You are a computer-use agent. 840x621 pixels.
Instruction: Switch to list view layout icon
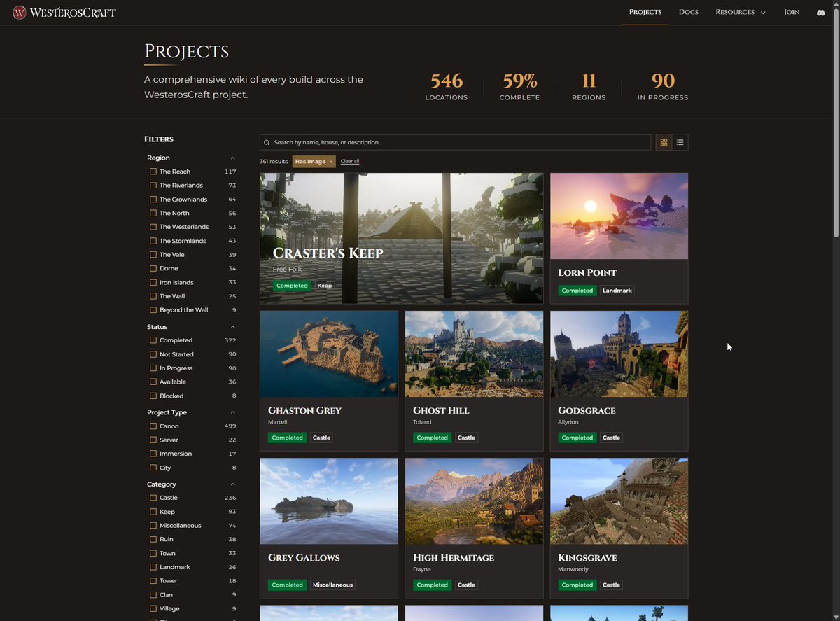click(680, 142)
